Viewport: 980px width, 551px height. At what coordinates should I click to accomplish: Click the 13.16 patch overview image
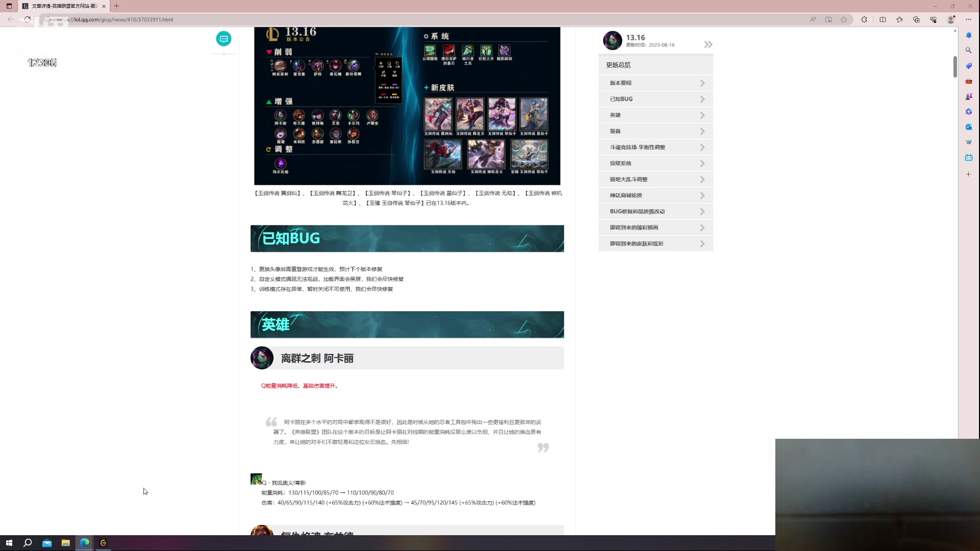pyautogui.click(x=407, y=106)
